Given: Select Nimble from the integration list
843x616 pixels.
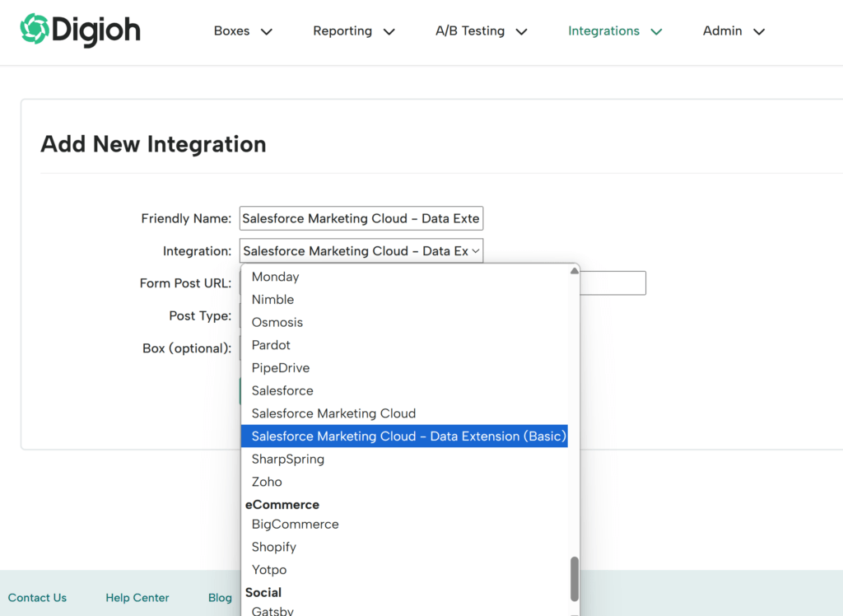Looking at the screenshot, I should (x=404, y=299).
